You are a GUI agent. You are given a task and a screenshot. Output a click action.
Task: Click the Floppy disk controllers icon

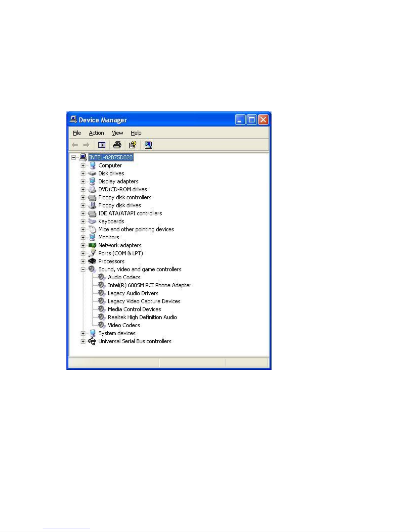92,197
